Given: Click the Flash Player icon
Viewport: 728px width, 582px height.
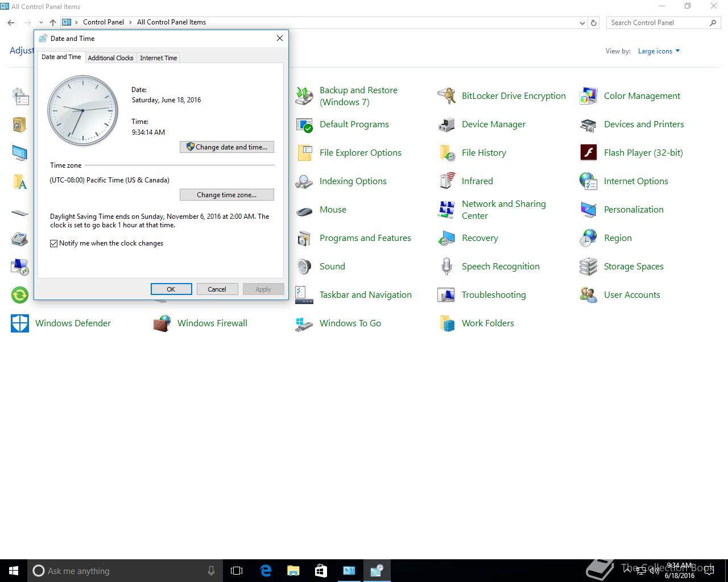Looking at the screenshot, I should pos(588,153).
